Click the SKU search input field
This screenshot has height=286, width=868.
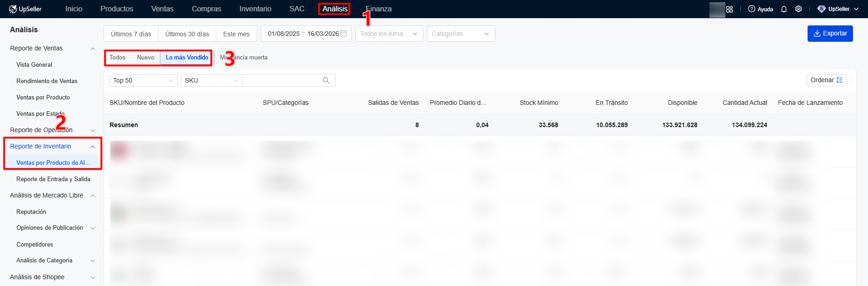tap(282, 80)
